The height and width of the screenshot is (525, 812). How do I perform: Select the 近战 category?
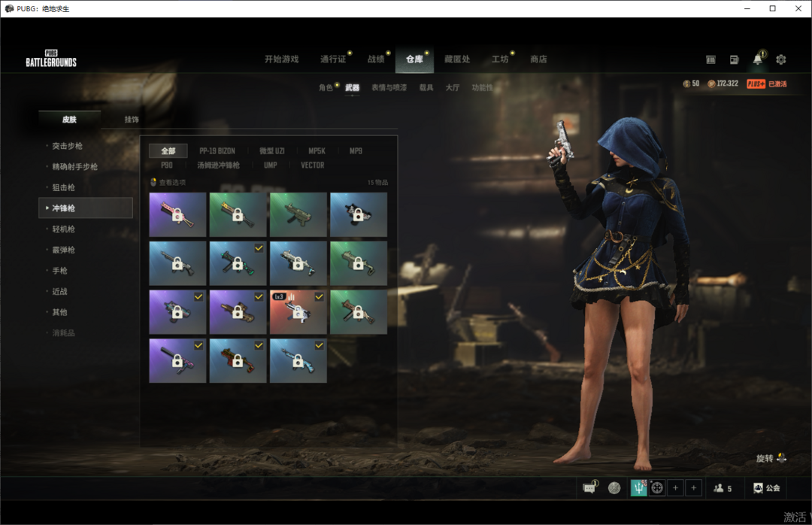tap(59, 291)
